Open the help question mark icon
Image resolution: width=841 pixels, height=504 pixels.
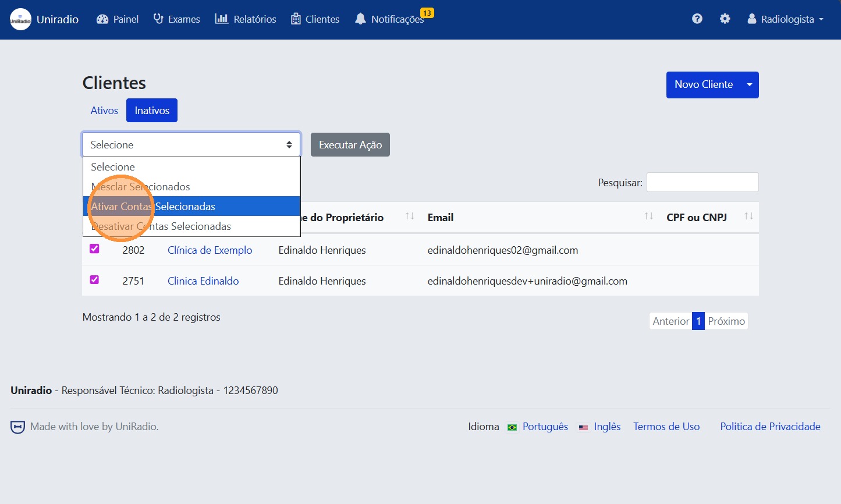click(x=697, y=19)
